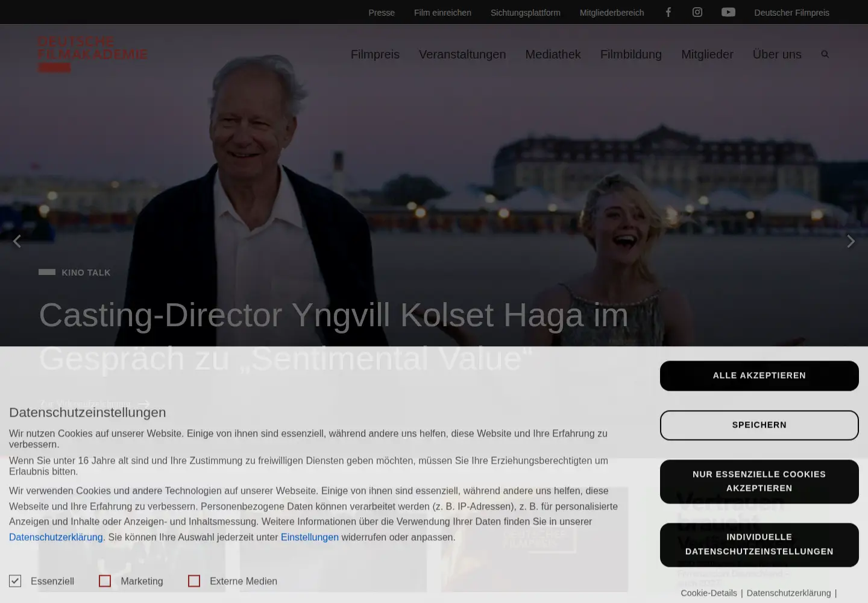Click the search magnifier icon
This screenshot has width=868, height=603.
[x=825, y=54]
